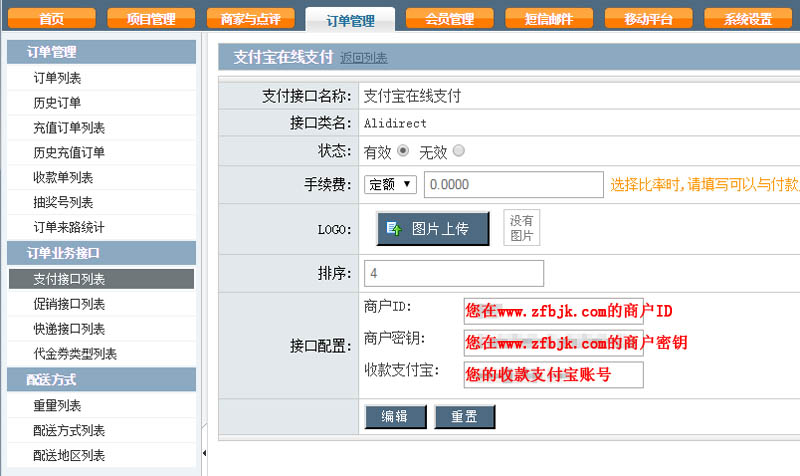Click the 商户密钥 input field

click(554, 343)
